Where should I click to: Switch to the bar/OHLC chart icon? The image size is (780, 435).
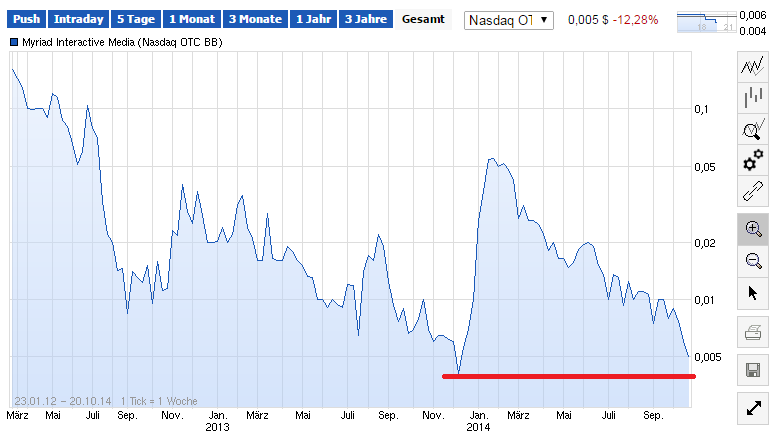tap(753, 97)
